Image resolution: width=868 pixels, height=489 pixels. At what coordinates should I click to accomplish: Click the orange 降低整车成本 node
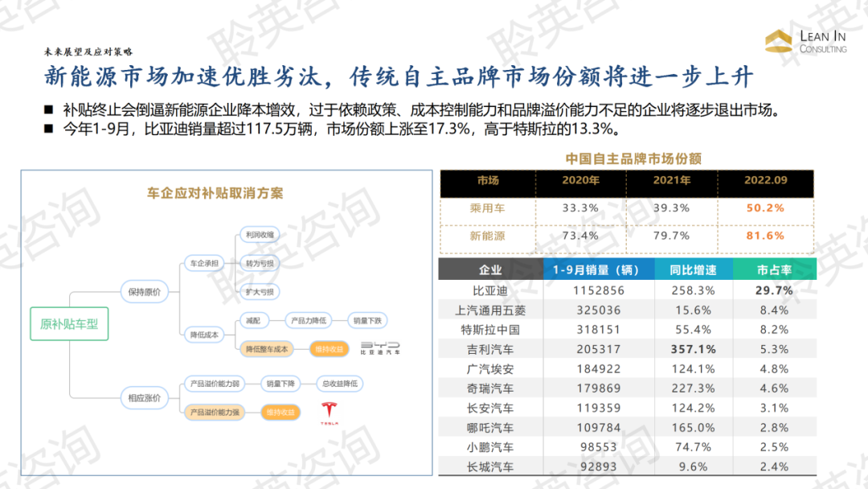(x=267, y=349)
